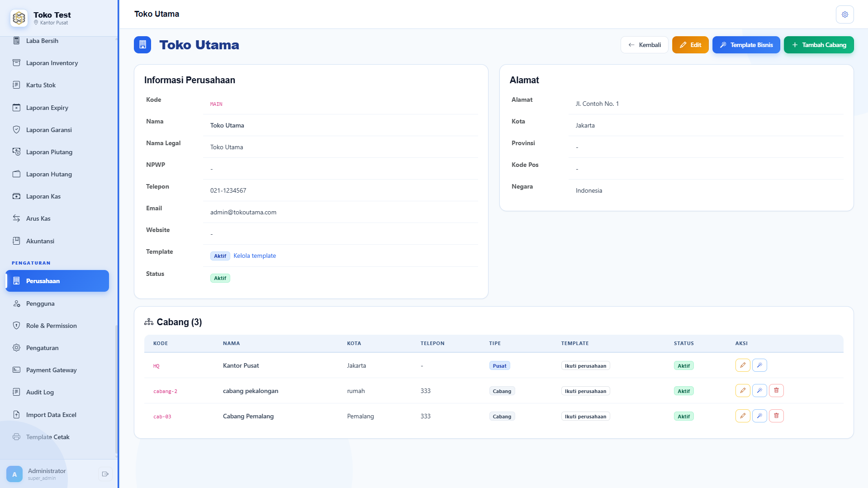868x488 pixels.
Task: Open Laporan Kas report
Action: pos(58,196)
